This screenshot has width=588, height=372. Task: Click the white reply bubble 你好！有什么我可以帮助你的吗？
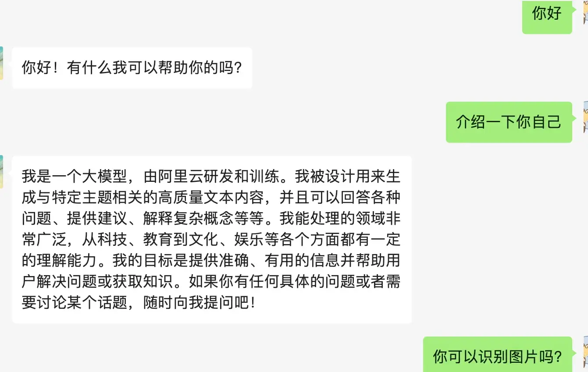(132, 68)
